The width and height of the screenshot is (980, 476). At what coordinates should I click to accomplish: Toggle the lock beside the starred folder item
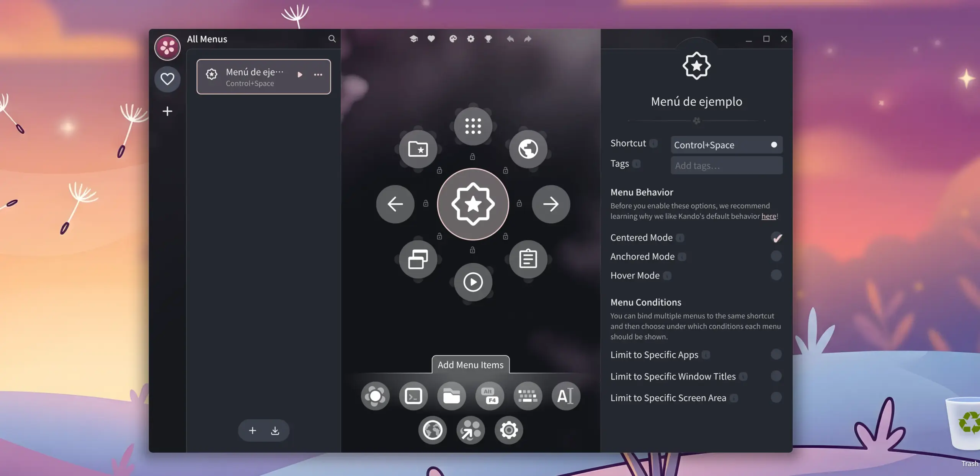point(439,170)
